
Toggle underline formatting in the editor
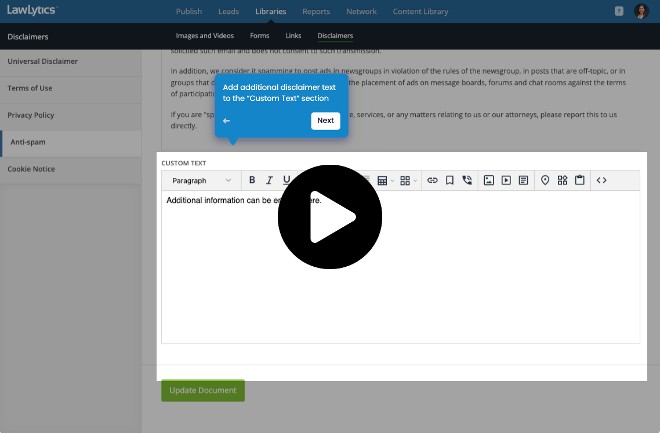click(x=286, y=180)
